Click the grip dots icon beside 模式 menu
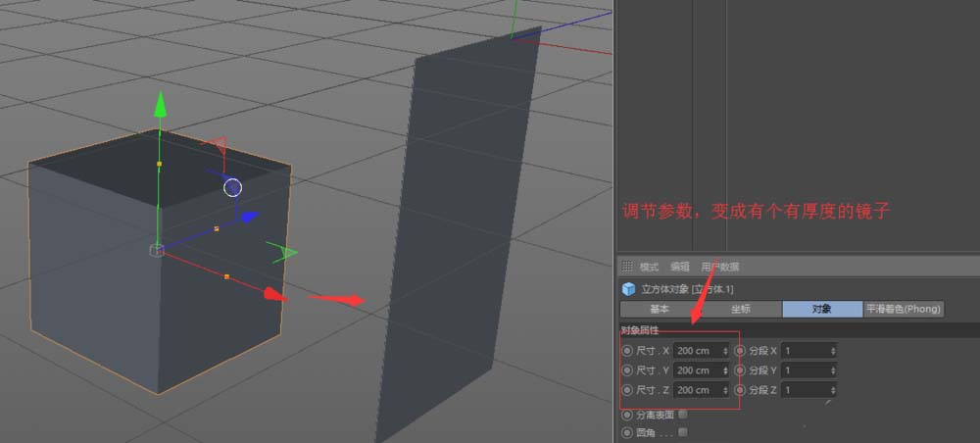 coord(627,267)
